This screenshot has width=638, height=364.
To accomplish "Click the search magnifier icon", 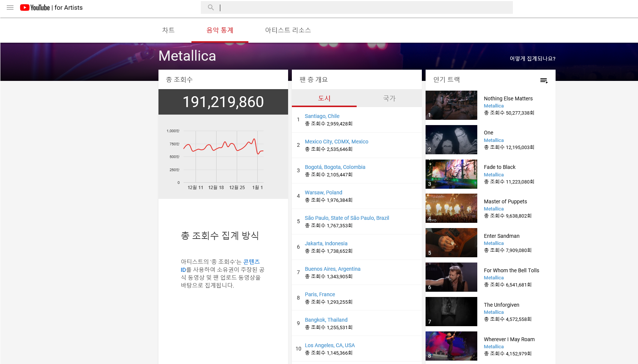I will click(x=211, y=7).
